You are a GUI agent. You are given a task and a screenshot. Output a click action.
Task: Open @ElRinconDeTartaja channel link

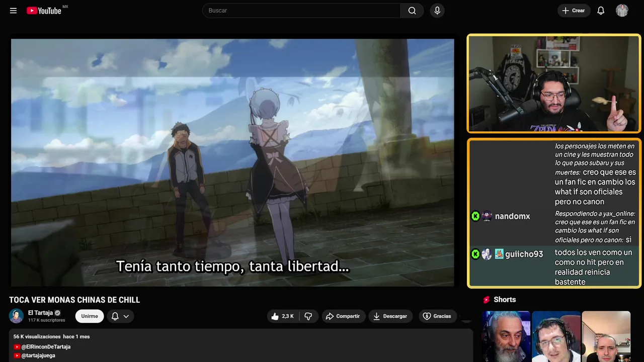[x=46, y=347]
